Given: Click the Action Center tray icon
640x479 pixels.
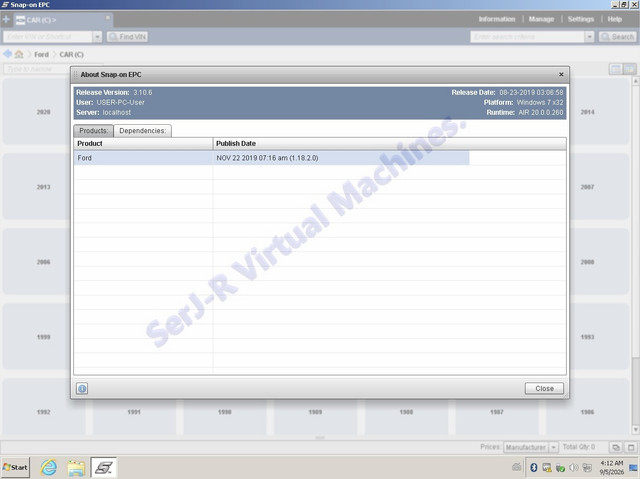Looking at the screenshot, I should [x=587, y=468].
